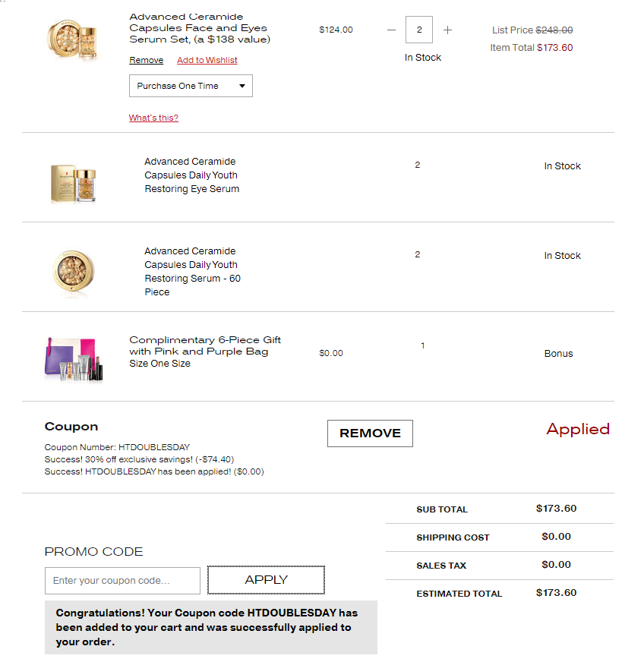Click the Restoring Serum - 60 Piece name
Screen dimensions: 644x662
(192, 272)
